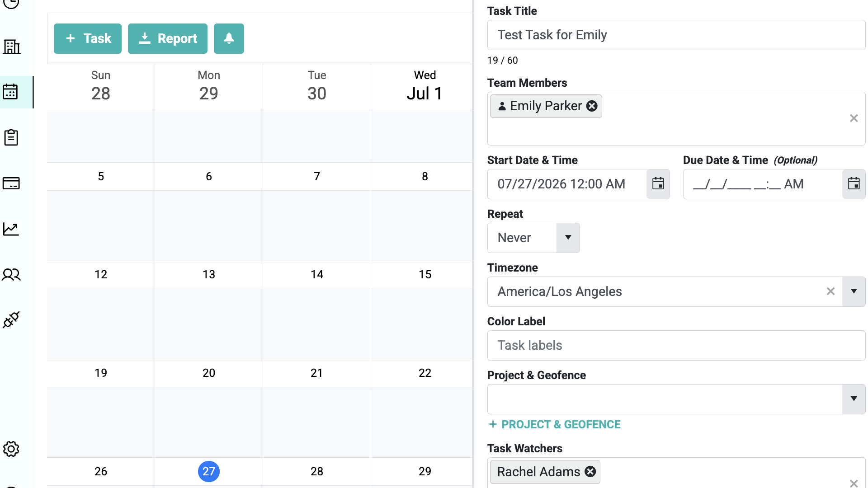868x488 pixels.
Task: Expand the Project & Geofence dropdown
Action: [854, 399]
